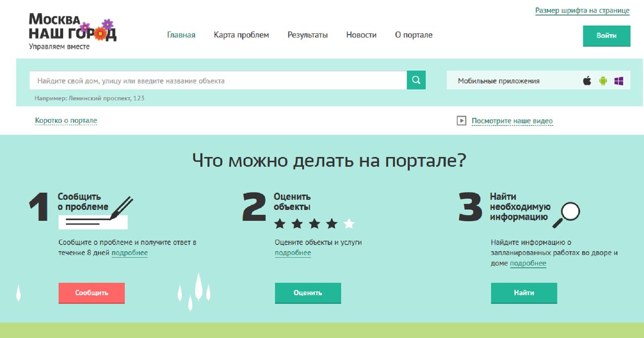Go to Карта проблем page
Screen dimensions: 644x338
tap(241, 35)
